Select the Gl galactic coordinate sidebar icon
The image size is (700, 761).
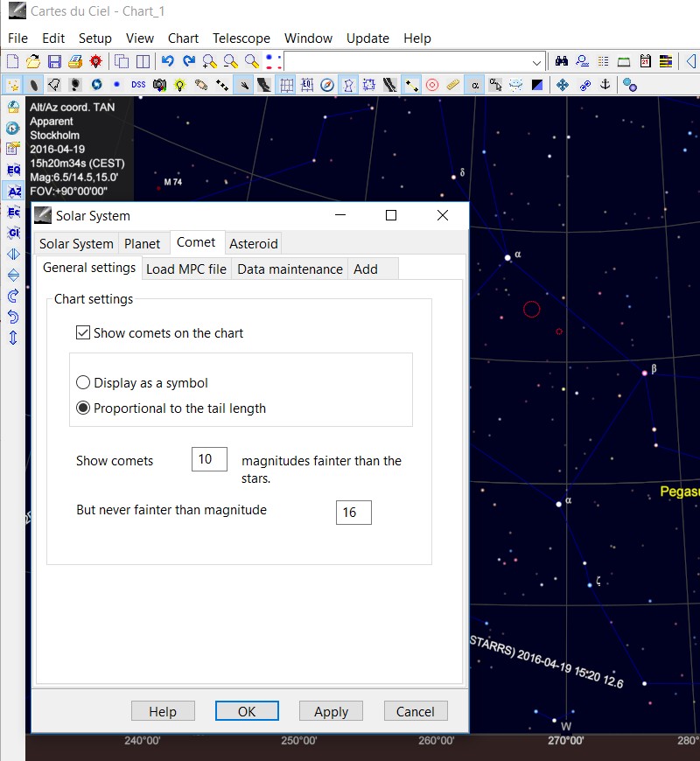click(14, 233)
